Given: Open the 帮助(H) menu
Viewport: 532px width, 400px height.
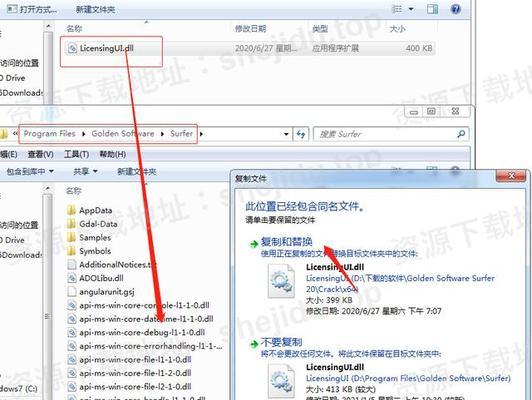Looking at the screenshot, I should tap(112, 155).
